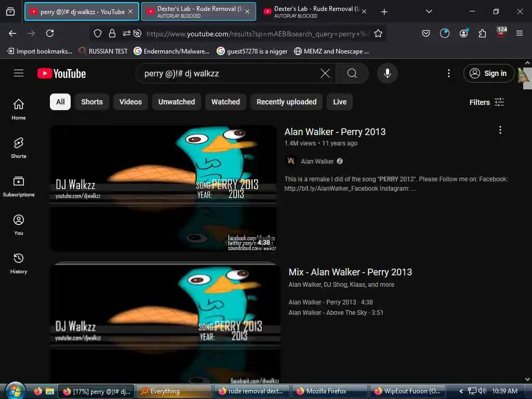Image resolution: width=532 pixels, height=399 pixels.
Task: Reload the current page
Action: pos(50,33)
